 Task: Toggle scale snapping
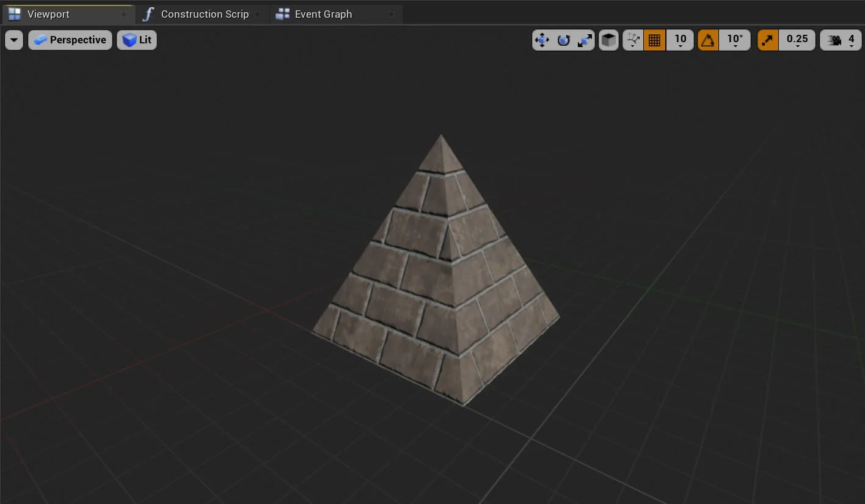point(768,40)
